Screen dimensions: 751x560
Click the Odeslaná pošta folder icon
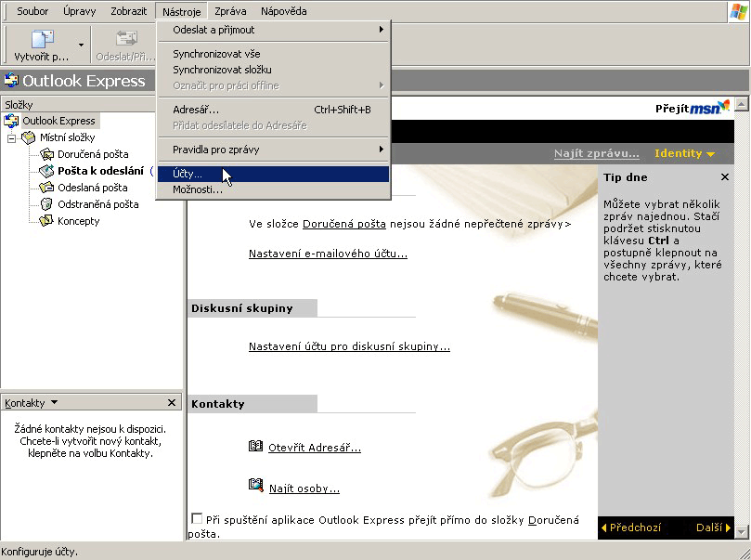[x=46, y=188]
